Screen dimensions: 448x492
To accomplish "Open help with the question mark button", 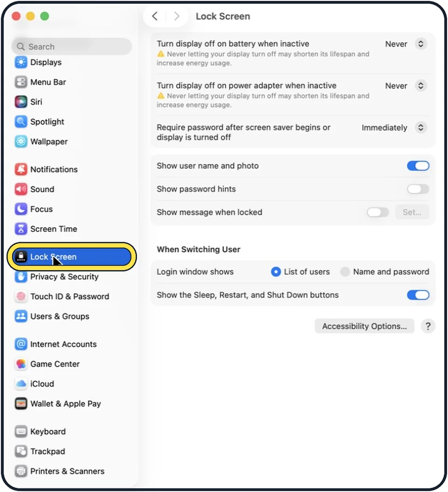I will tap(428, 326).
